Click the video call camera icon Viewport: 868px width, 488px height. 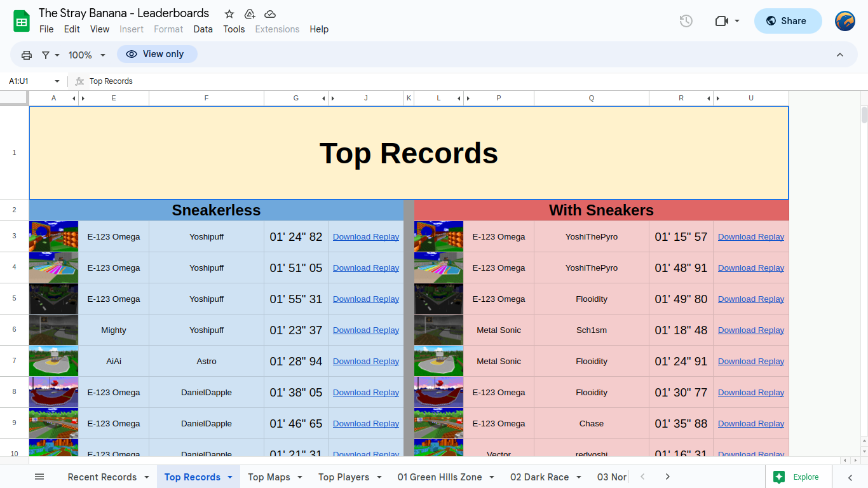[x=721, y=21]
